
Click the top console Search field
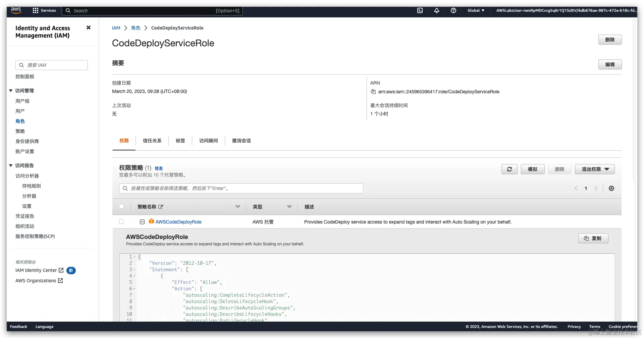[x=152, y=11]
